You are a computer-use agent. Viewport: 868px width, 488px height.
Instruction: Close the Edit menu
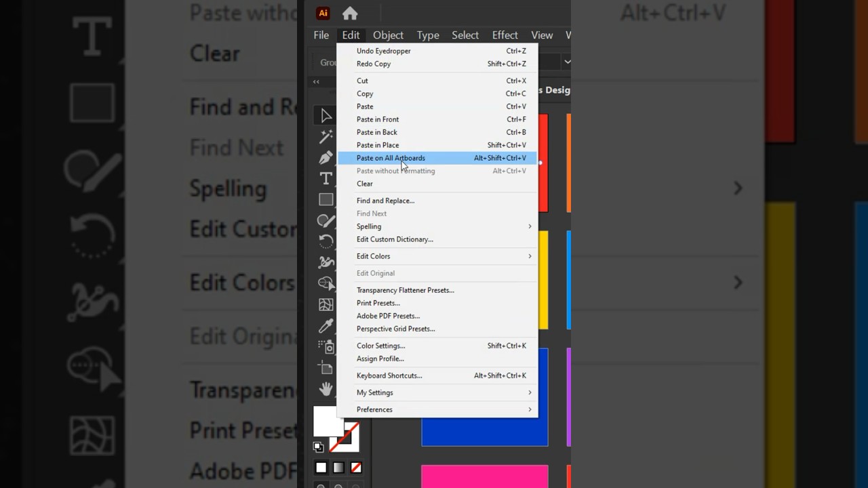click(x=351, y=35)
